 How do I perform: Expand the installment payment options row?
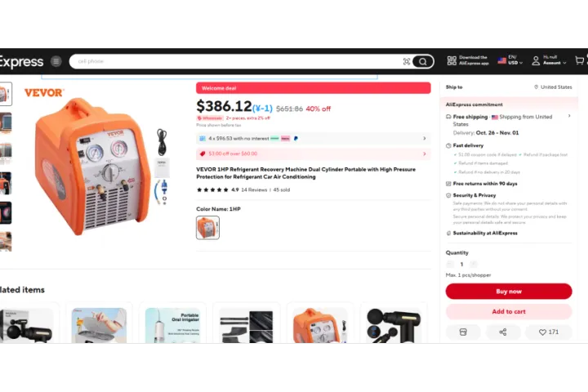(313, 138)
